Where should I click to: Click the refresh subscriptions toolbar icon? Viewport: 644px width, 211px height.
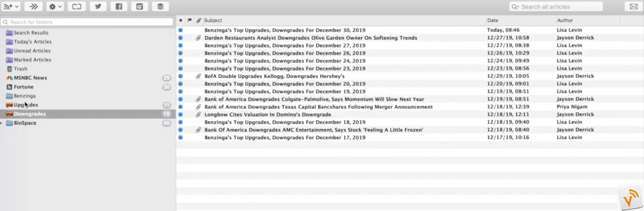pos(77,7)
